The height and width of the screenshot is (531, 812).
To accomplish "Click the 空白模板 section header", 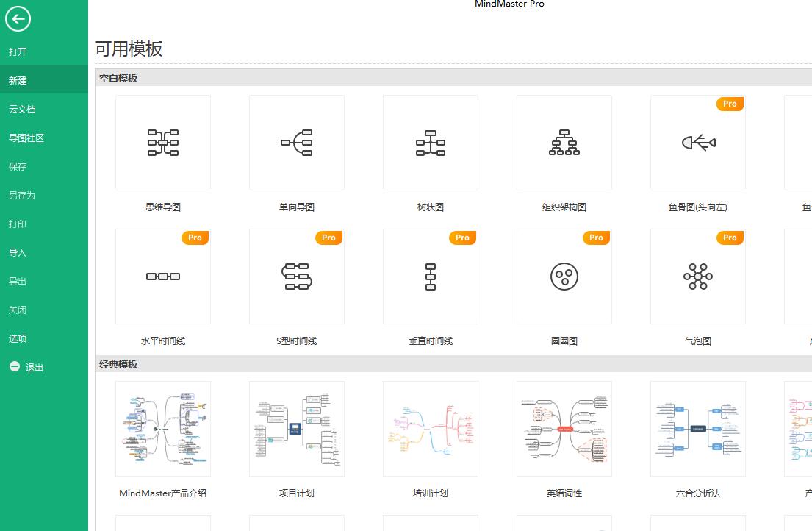I will tap(118, 78).
